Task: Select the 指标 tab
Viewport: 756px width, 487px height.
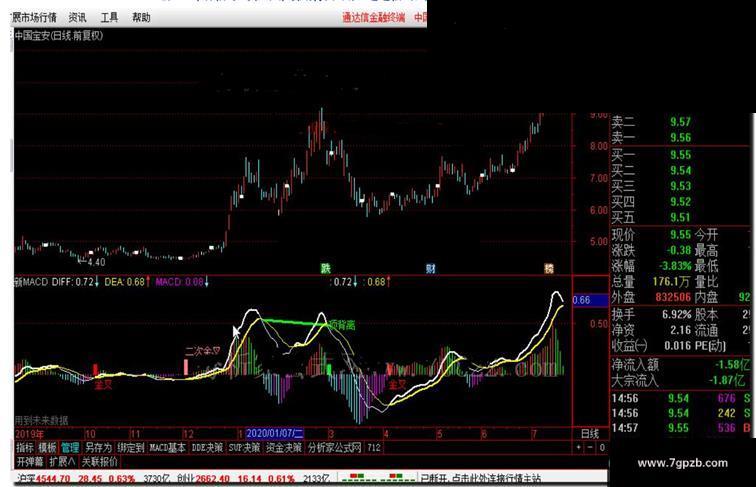Action: [25, 447]
